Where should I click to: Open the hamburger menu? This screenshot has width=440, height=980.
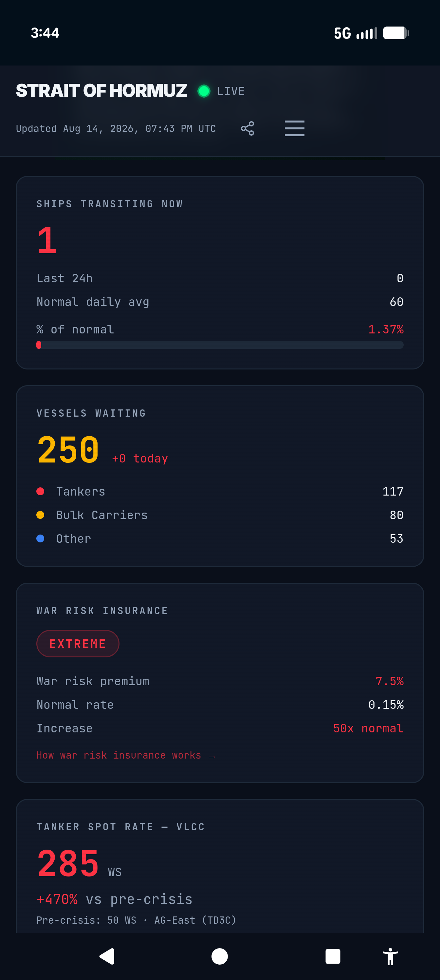point(294,128)
